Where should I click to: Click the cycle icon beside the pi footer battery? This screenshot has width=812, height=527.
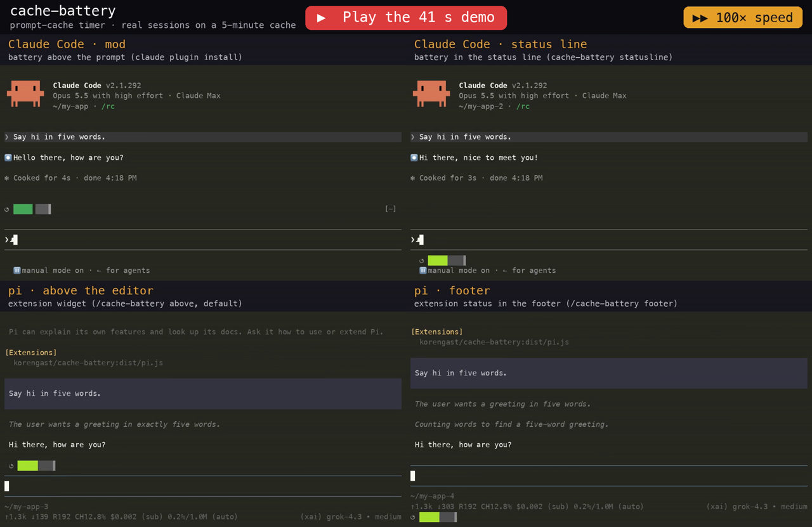(413, 517)
